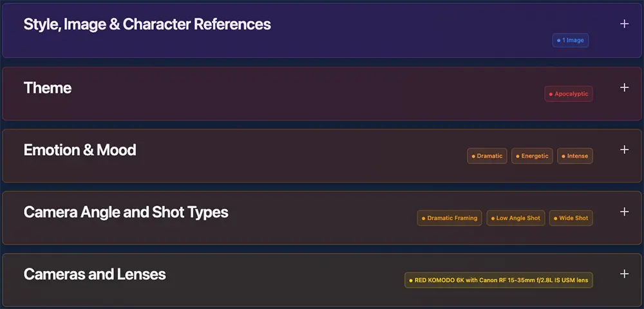
Task: Click the plus icon in Theme section
Action: [x=624, y=88]
